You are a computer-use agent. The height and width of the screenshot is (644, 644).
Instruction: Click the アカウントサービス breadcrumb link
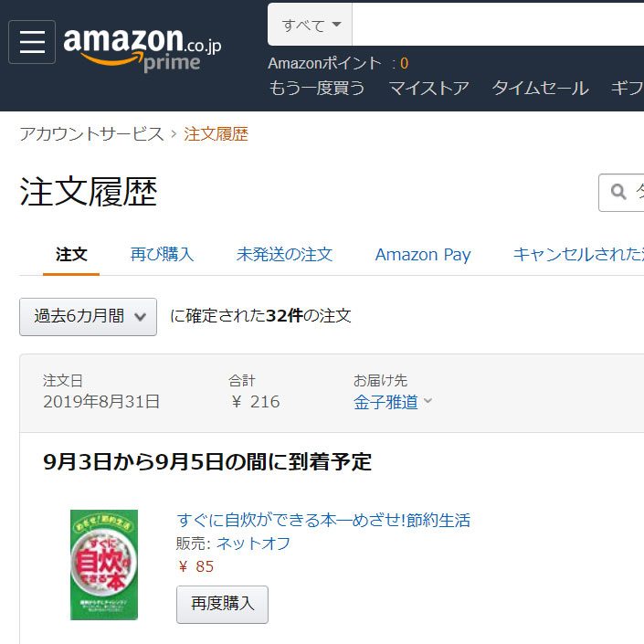91,134
